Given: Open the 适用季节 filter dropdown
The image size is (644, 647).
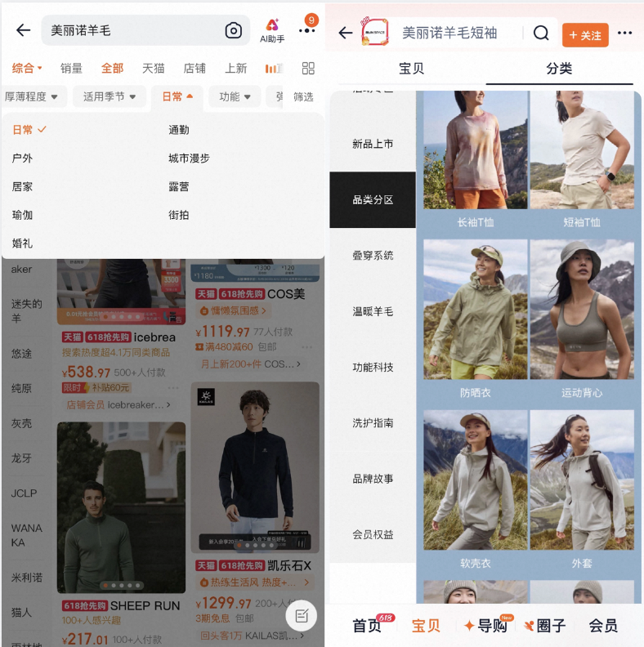Looking at the screenshot, I should (x=110, y=97).
